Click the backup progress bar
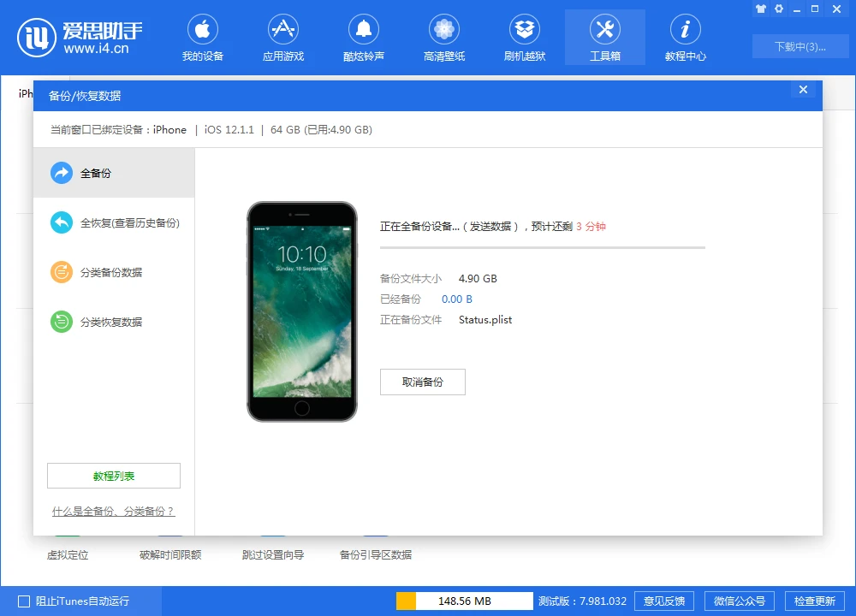This screenshot has height=616, width=856. point(542,247)
